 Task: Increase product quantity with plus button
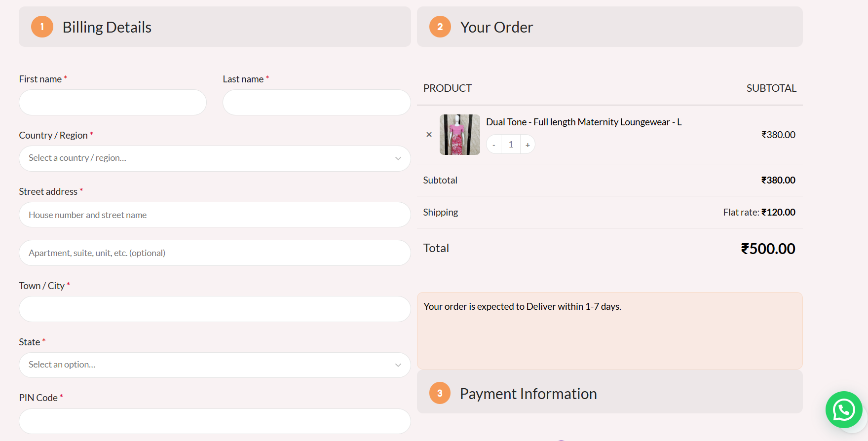coord(528,145)
